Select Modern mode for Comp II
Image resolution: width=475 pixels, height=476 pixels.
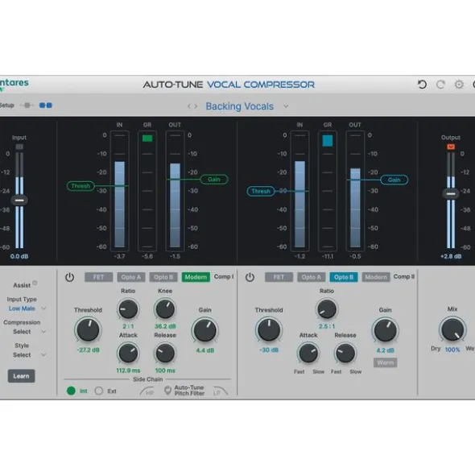pos(376,277)
